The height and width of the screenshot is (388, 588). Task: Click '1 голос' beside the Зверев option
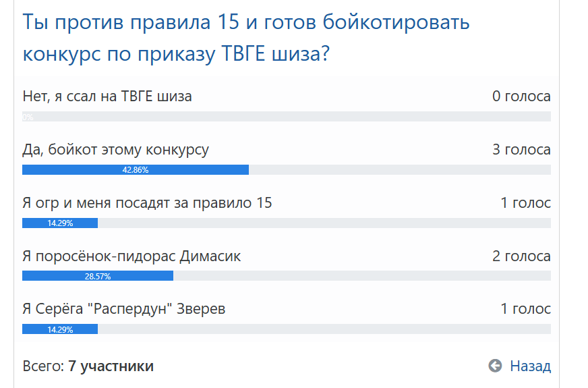click(x=526, y=309)
